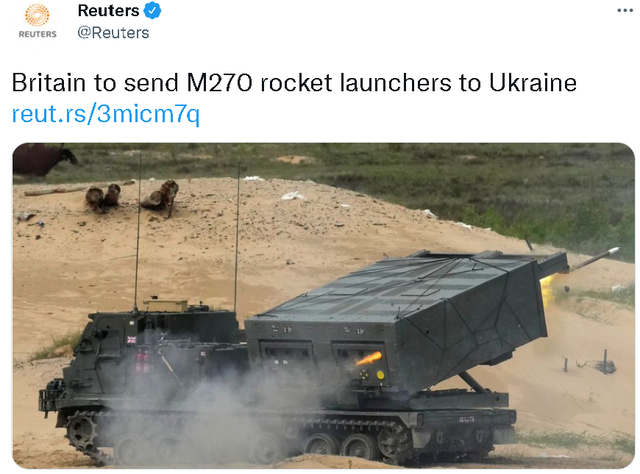Open the three-dot more options menu
This screenshot has width=640, height=474.
624,11
